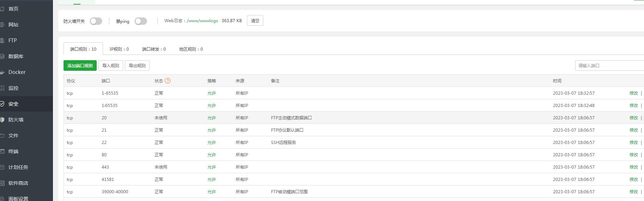Click the website globe icon in sidebar
The height and width of the screenshot is (201, 644).
(x=2, y=25)
